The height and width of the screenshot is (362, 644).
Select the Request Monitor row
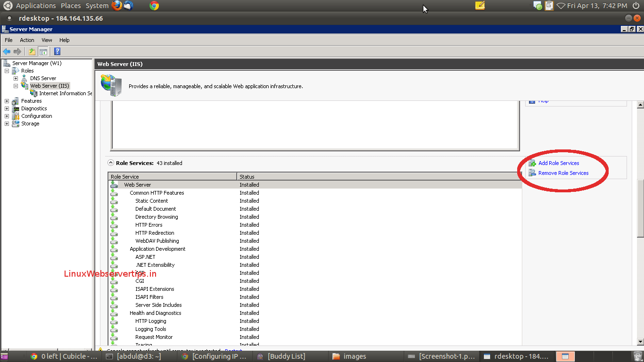(315, 337)
